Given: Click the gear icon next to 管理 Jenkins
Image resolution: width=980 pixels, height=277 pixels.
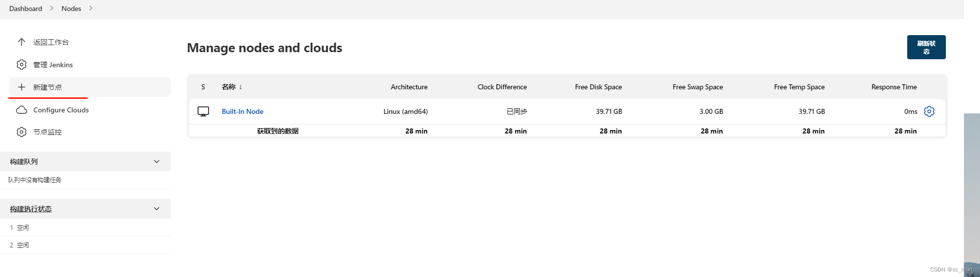Looking at the screenshot, I should click(22, 65).
